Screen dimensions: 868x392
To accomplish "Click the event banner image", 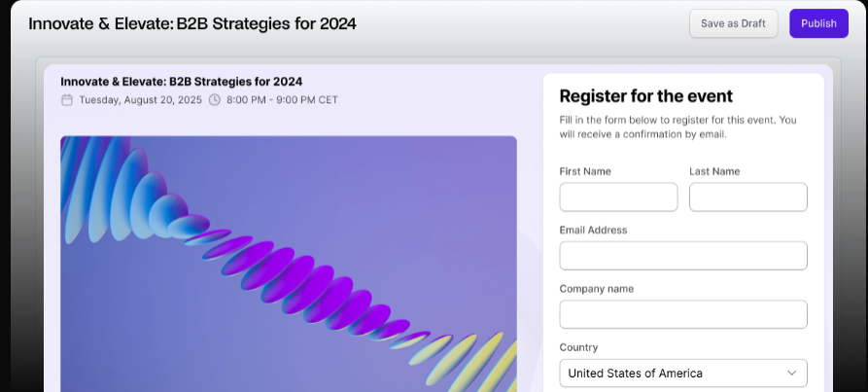I will click(289, 263).
